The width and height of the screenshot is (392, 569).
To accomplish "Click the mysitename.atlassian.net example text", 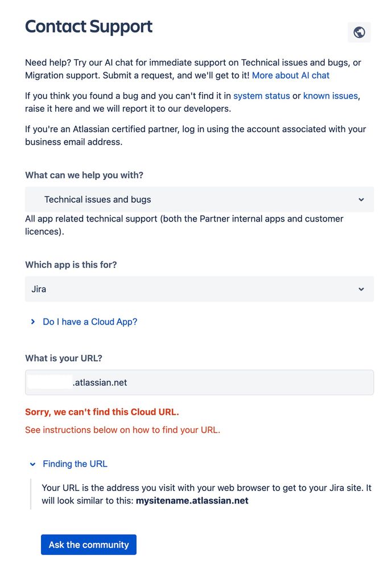I will tap(192, 501).
